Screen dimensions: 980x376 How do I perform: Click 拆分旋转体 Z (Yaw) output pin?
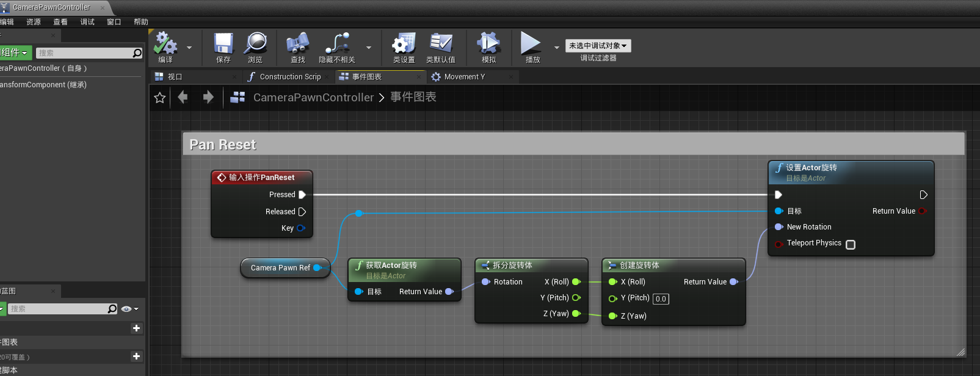tap(576, 314)
